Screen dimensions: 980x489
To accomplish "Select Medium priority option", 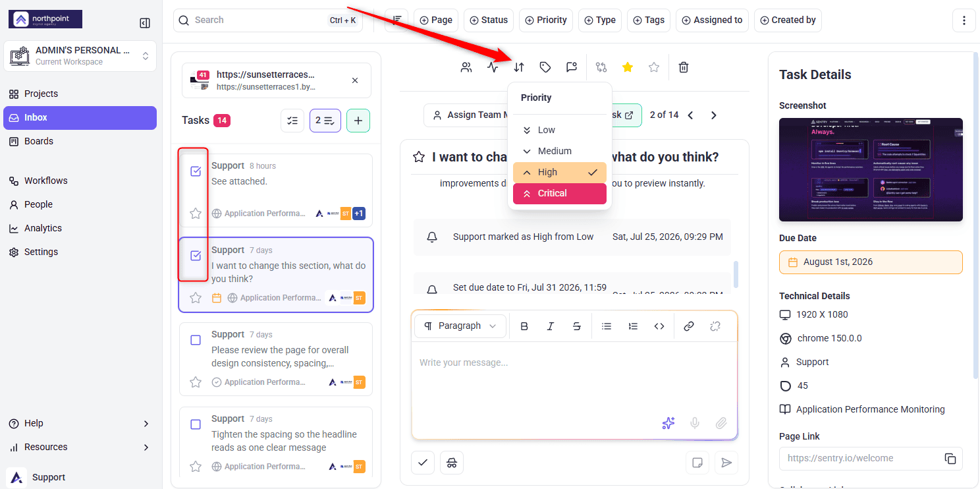I will coord(560,151).
